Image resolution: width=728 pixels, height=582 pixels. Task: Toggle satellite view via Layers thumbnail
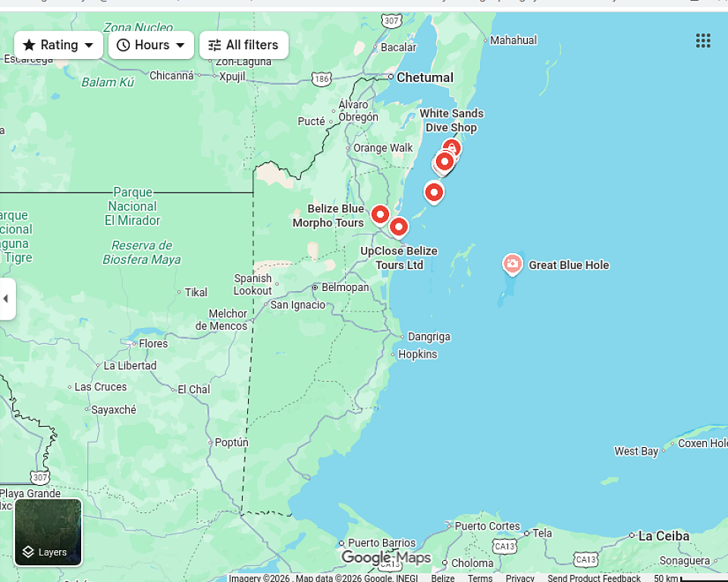point(49,532)
